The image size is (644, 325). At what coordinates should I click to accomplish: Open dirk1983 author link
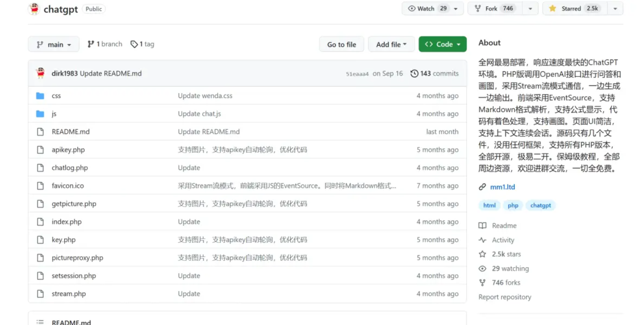pos(64,74)
